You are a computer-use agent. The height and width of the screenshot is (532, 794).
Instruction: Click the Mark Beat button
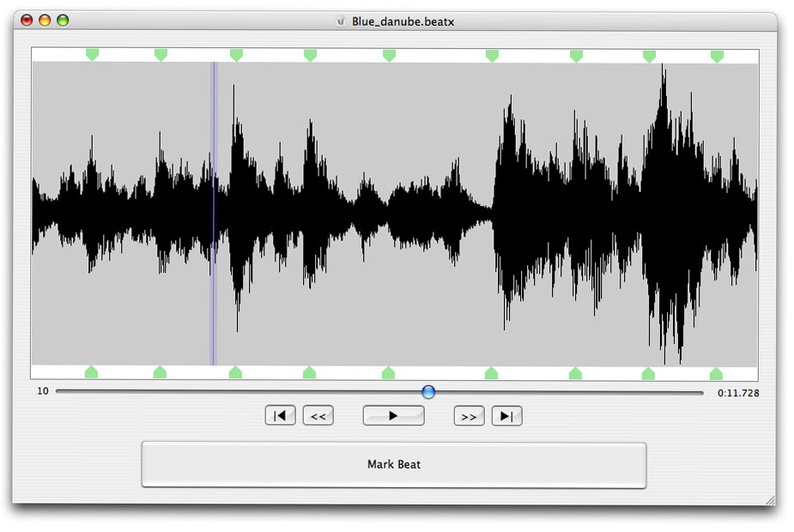click(393, 465)
